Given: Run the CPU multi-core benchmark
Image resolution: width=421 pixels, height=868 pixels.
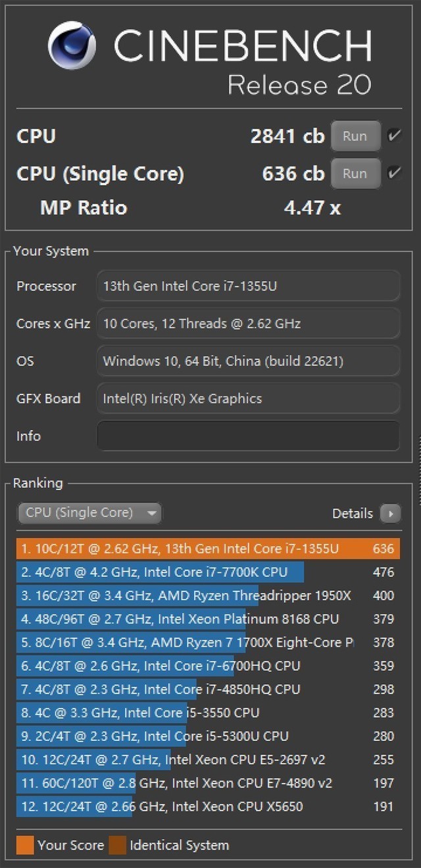Looking at the screenshot, I should pyautogui.click(x=355, y=136).
